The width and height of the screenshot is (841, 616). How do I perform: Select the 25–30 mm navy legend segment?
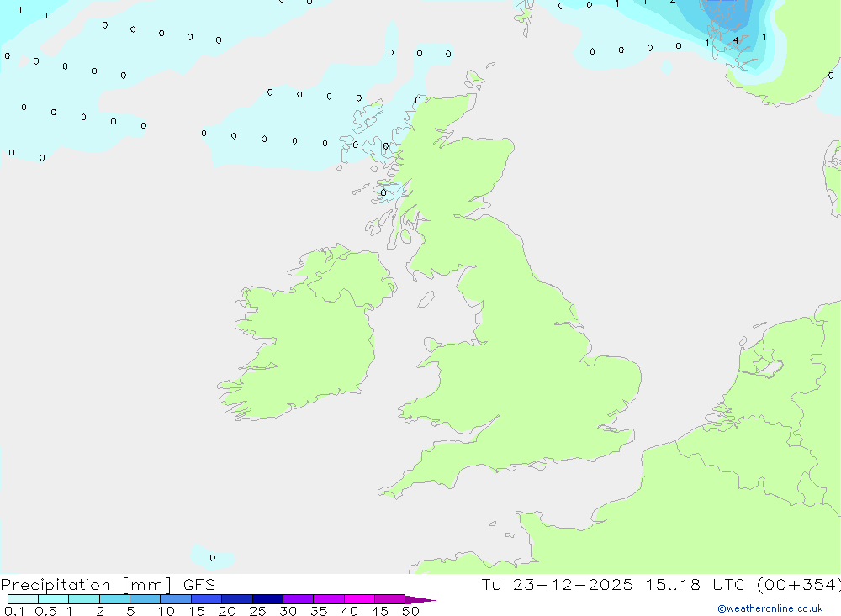(x=267, y=599)
